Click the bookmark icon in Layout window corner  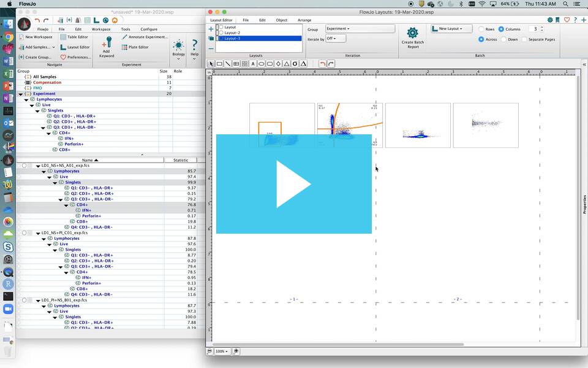(x=557, y=20)
